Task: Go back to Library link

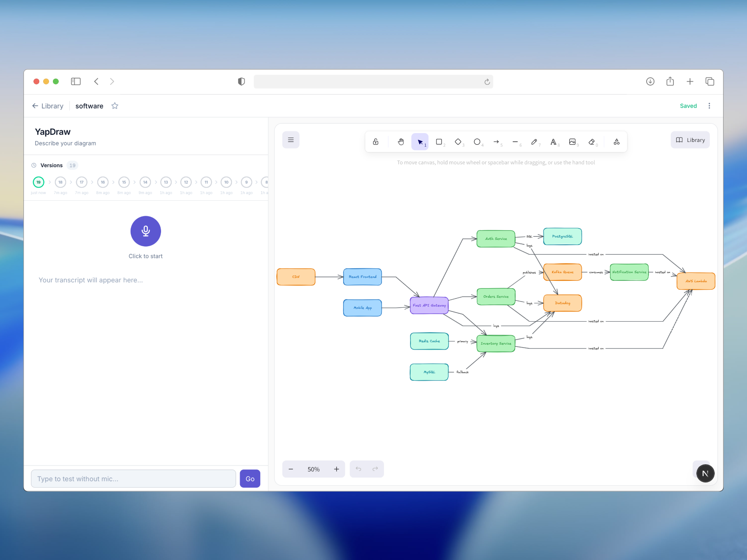Action: [47, 106]
